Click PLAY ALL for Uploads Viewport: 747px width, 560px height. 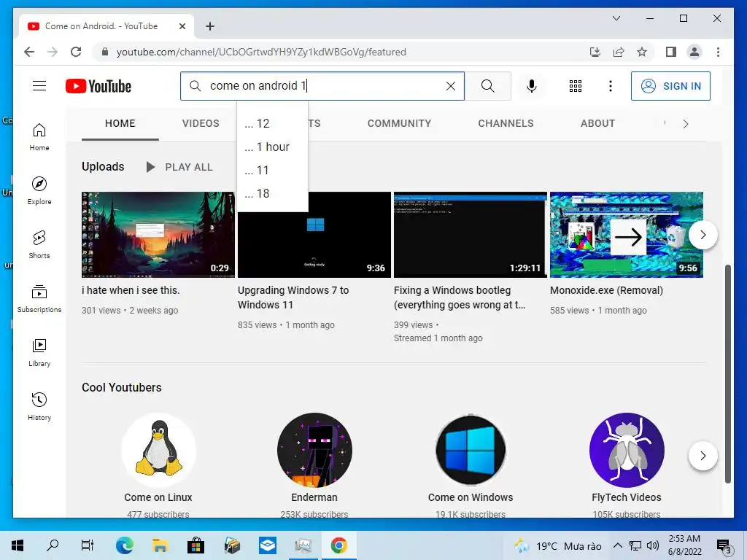179,167
